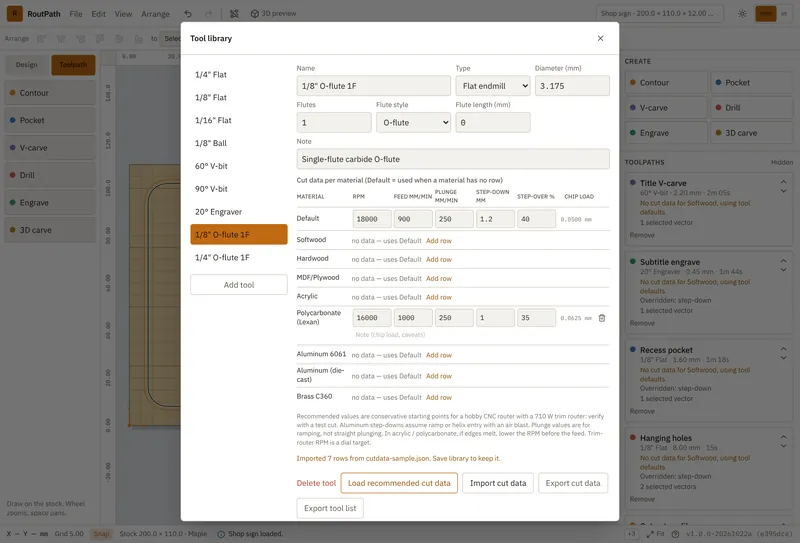800x543 pixels.
Task: Close the Tool library dialog
Action: [x=601, y=38]
